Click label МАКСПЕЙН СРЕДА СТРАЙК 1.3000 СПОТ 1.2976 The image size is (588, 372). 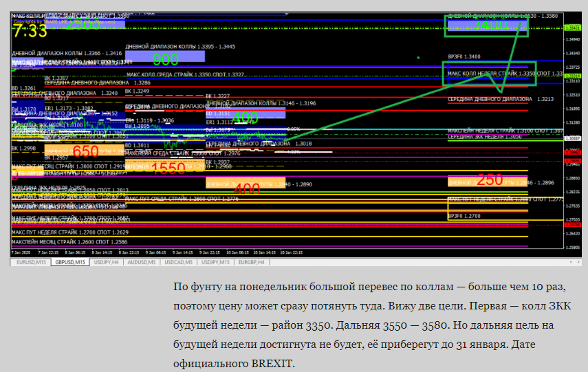click(183, 153)
